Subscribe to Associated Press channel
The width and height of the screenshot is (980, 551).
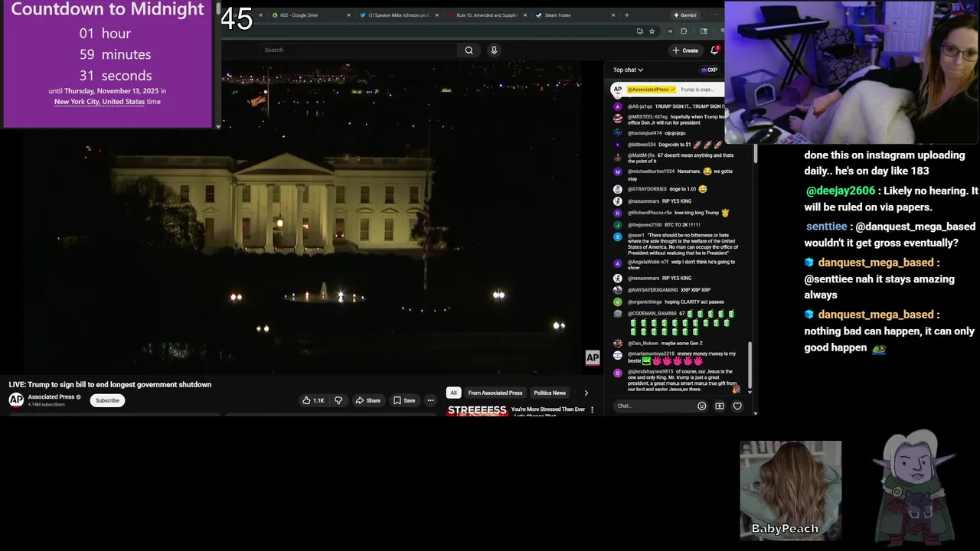point(107,400)
